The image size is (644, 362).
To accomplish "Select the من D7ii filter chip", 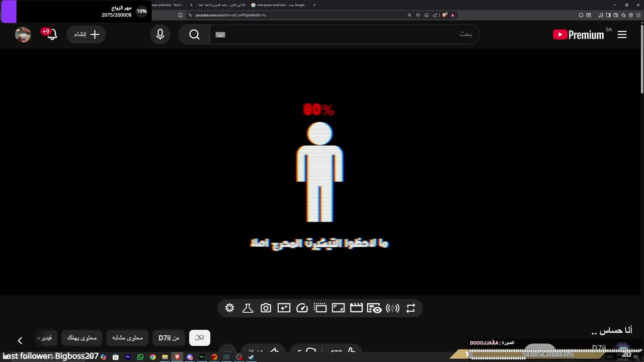I will click(x=169, y=338).
